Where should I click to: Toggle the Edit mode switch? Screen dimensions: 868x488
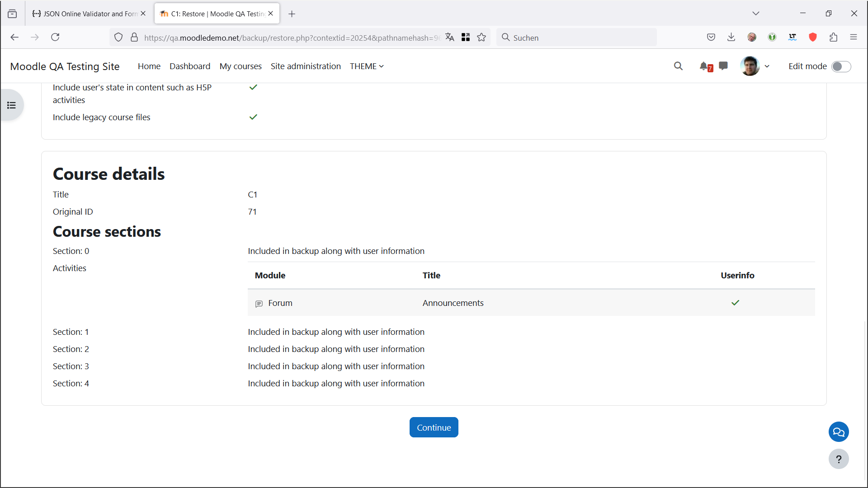(841, 66)
